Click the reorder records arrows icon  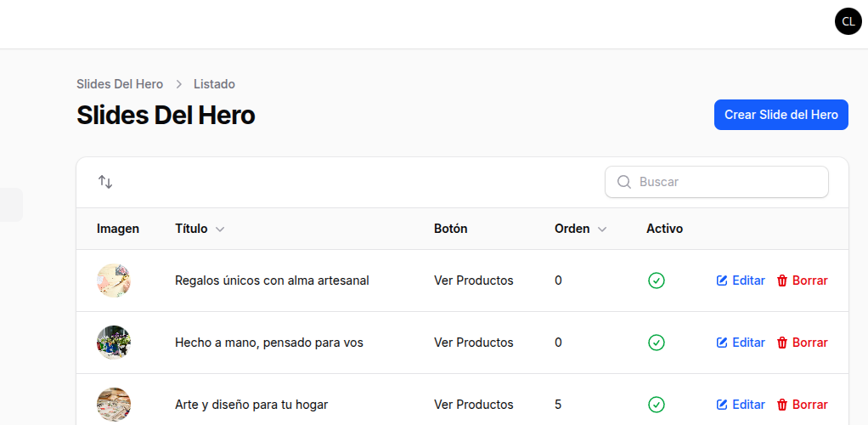pyautogui.click(x=105, y=182)
